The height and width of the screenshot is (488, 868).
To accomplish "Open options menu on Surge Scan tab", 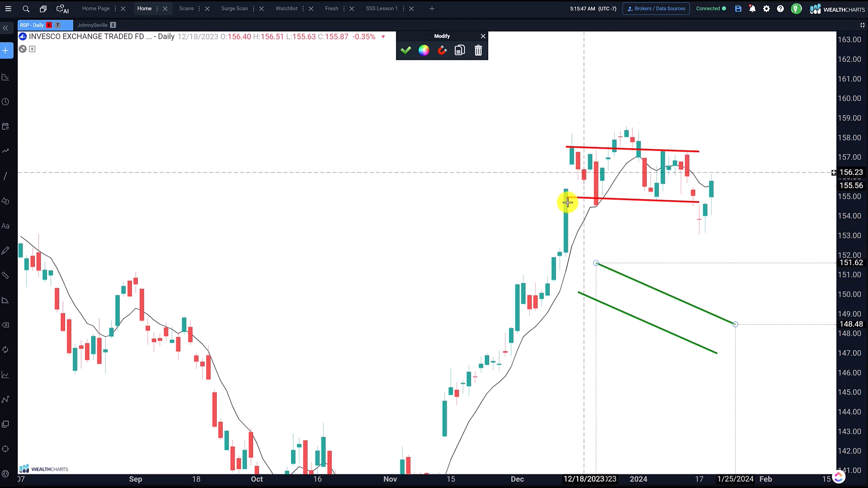I will coord(254,9).
